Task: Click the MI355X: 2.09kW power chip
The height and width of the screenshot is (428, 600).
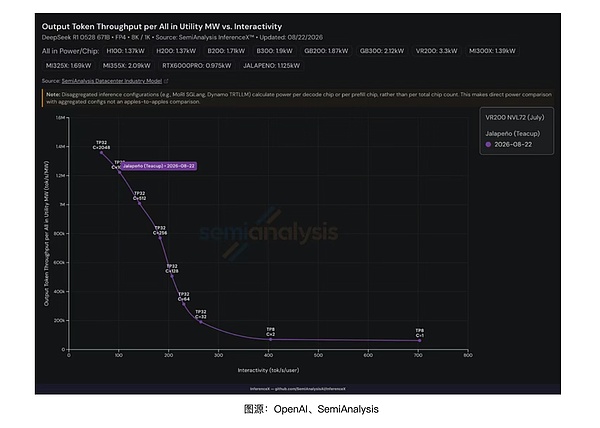Action: [127, 66]
